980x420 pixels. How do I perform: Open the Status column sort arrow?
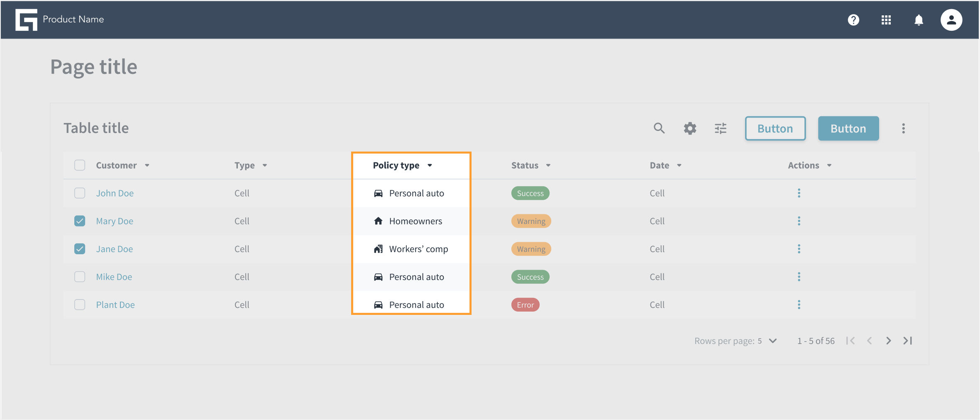pos(548,165)
